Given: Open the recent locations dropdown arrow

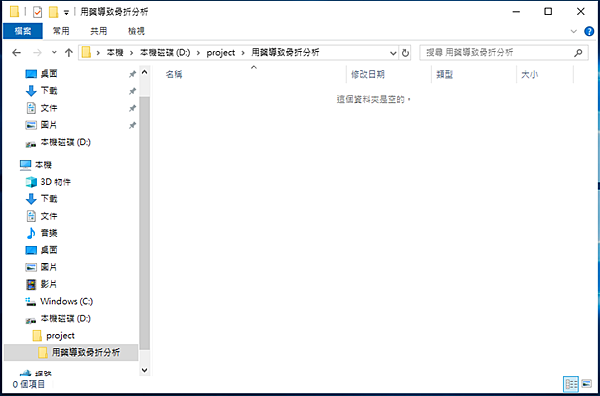Looking at the screenshot, I should tap(54, 53).
